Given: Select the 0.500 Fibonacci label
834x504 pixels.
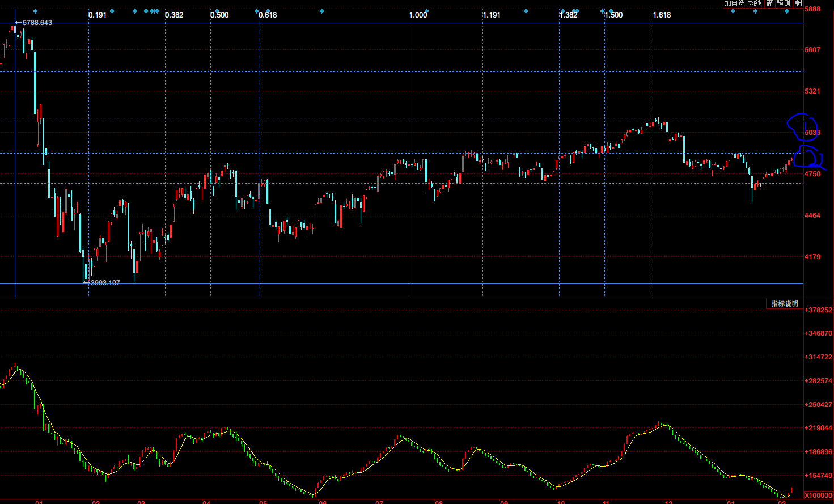Looking at the screenshot, I should click(x=219, y=15).
